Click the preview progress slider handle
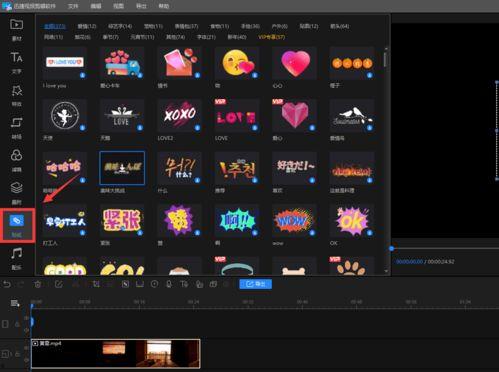Image resolution: width=499 pixels, height=372 pixels. point(392,248)
